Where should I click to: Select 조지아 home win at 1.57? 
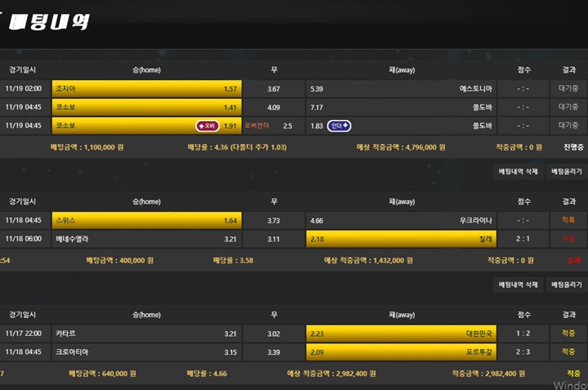pos(147,88)
